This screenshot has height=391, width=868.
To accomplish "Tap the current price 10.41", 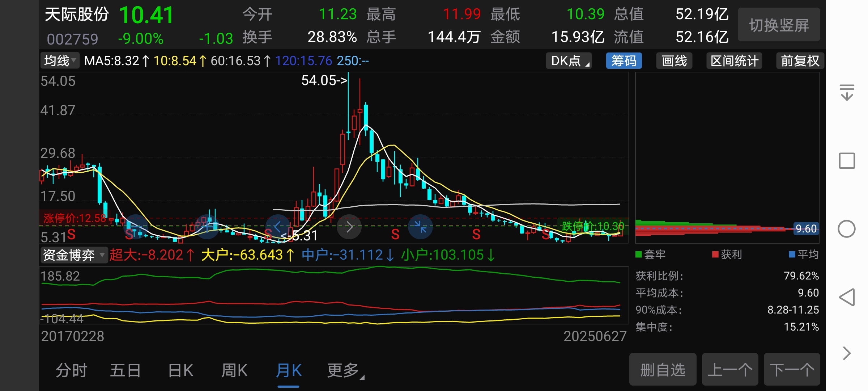I will click(x=146, y=16).
